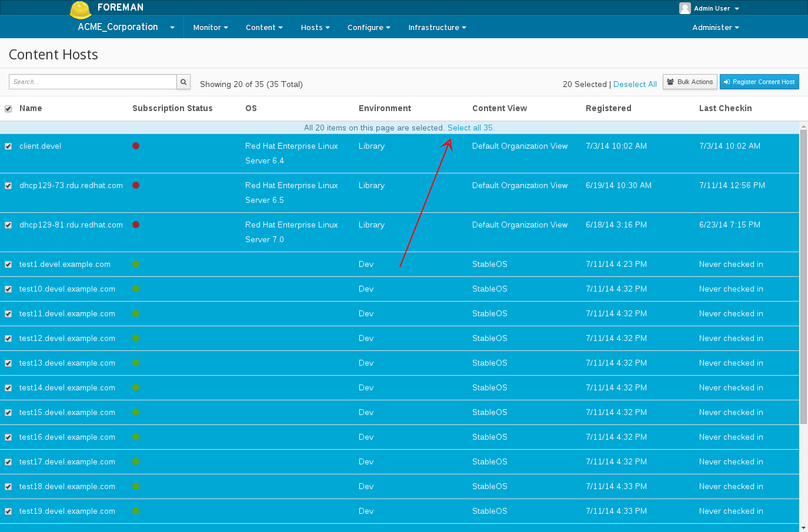Uncheck the client.devel row checkbox
808x532 pixels.
coord(8,146)
